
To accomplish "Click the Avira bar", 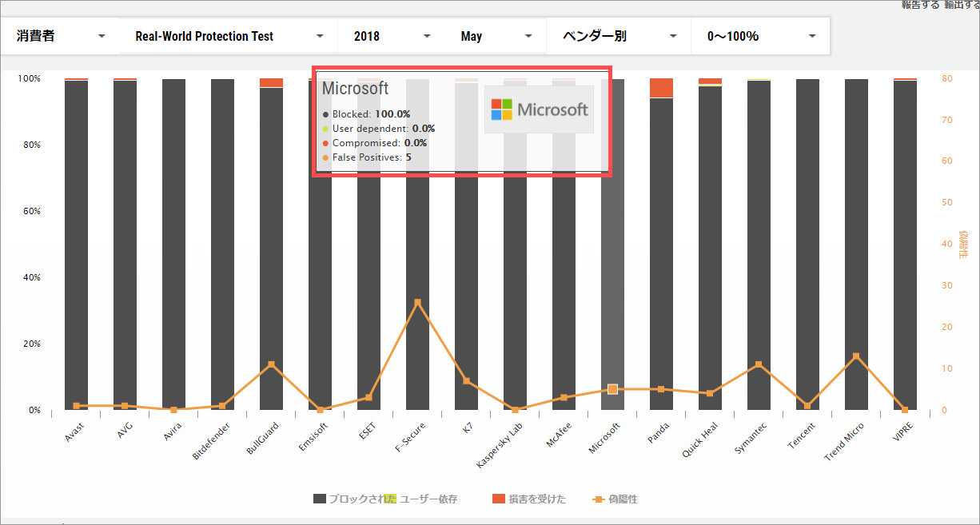I will click(173, 245).
